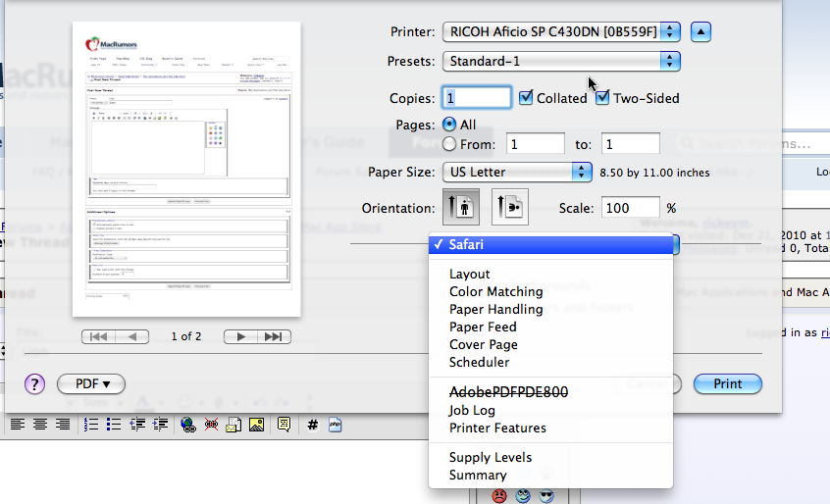The image size is (830, 504).
Task: Collapse print dialog with the triangle button
Action: pos(700,31)
